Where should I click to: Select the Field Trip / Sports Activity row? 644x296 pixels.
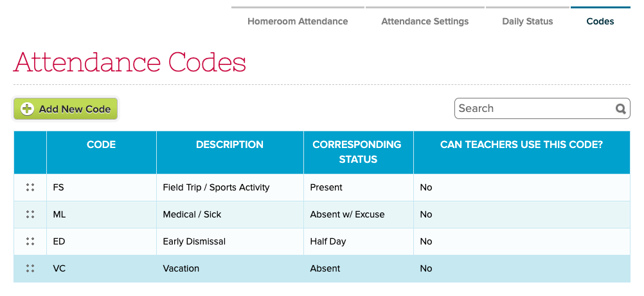pos(216,187)
